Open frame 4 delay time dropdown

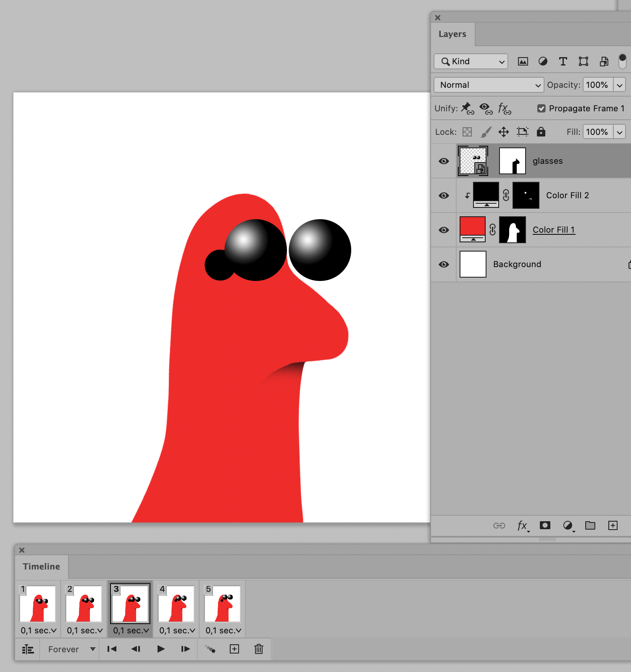(x=177, y=630)
